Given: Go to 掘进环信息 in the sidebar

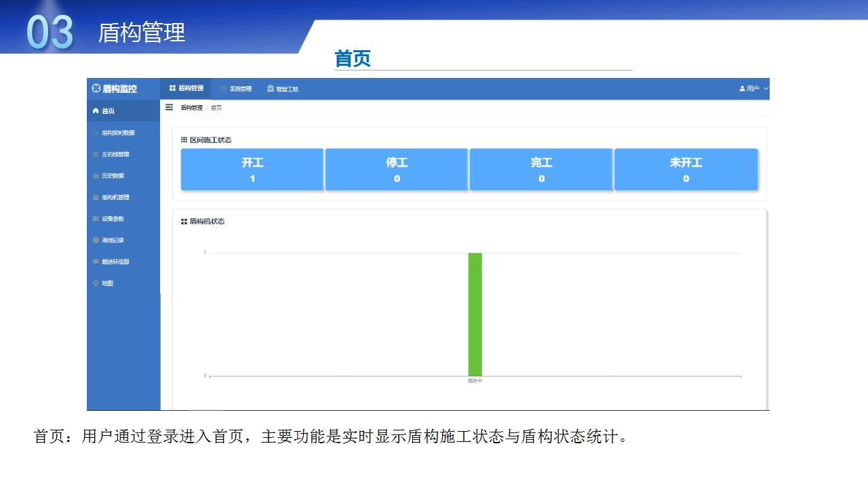Looking at the screenshot, I should coord(115,262).
